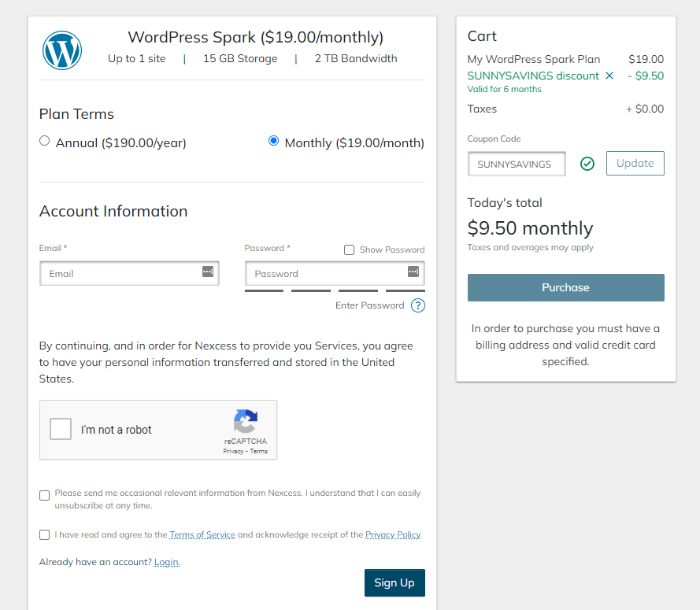Click the $9.50 monthly total text

[530, 228]
